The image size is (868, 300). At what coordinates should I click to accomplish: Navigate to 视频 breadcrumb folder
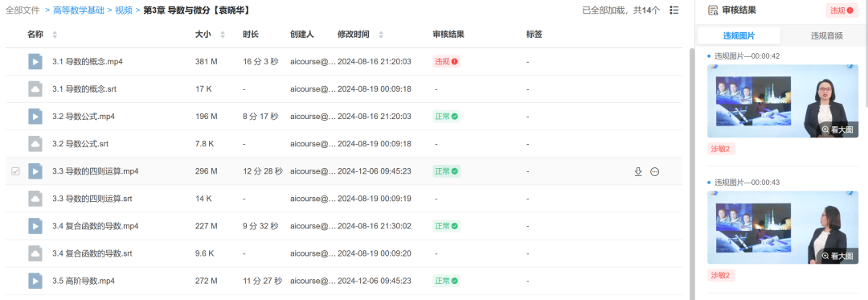tap(124, 10)
